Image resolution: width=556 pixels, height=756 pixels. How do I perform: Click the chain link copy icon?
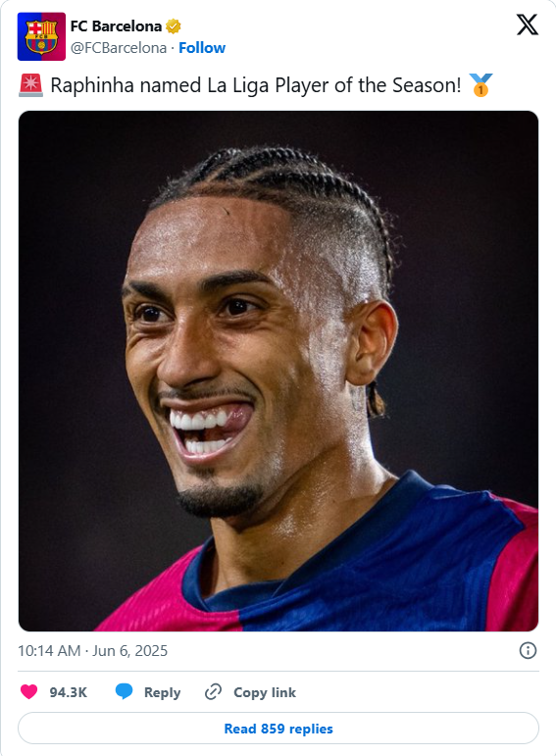[213, 692]
